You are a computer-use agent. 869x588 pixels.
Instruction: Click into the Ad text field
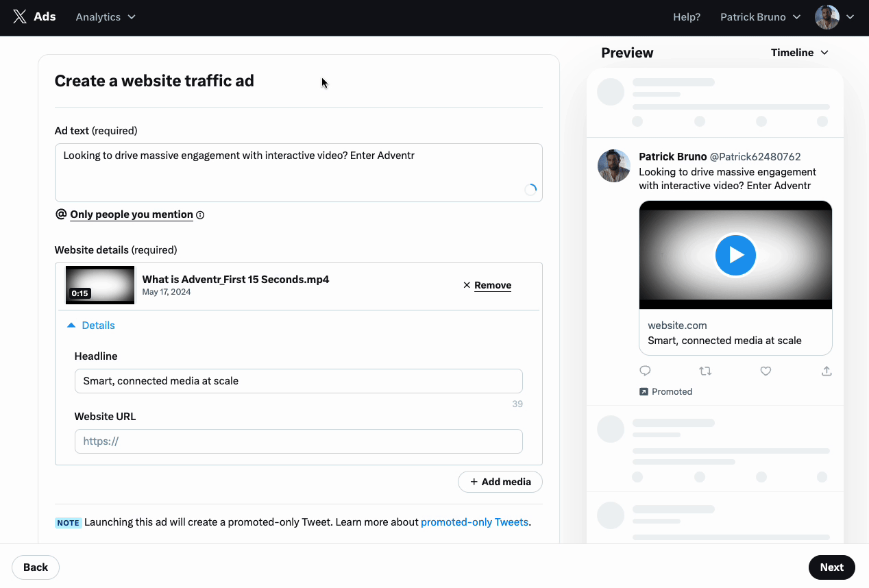(299, 173)
